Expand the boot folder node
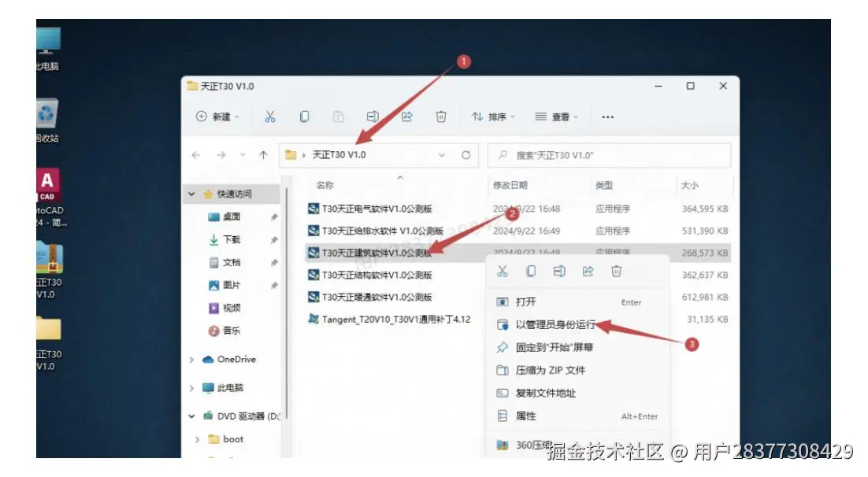 [x=198, y=439]
